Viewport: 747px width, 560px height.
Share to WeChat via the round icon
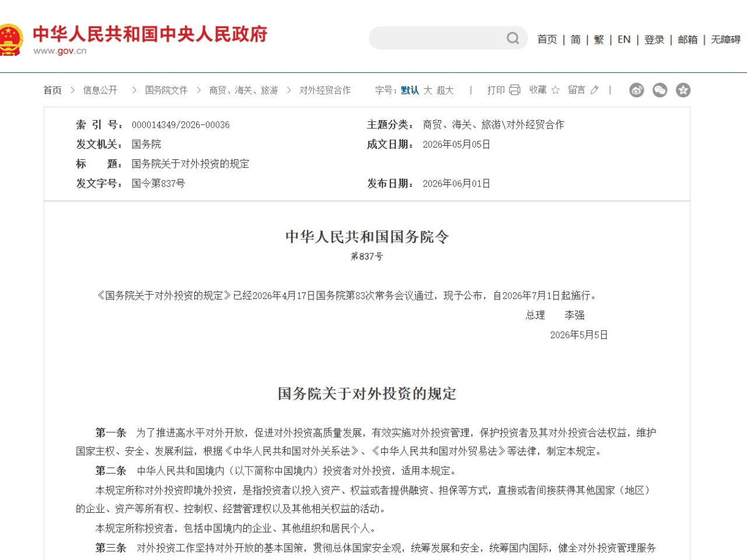(x=660, y=90)
